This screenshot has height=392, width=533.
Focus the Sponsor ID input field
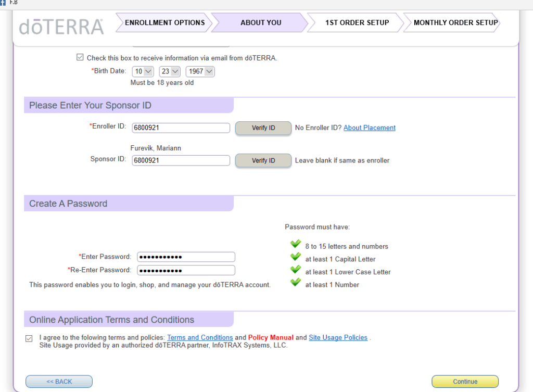(x=181, y=160)
